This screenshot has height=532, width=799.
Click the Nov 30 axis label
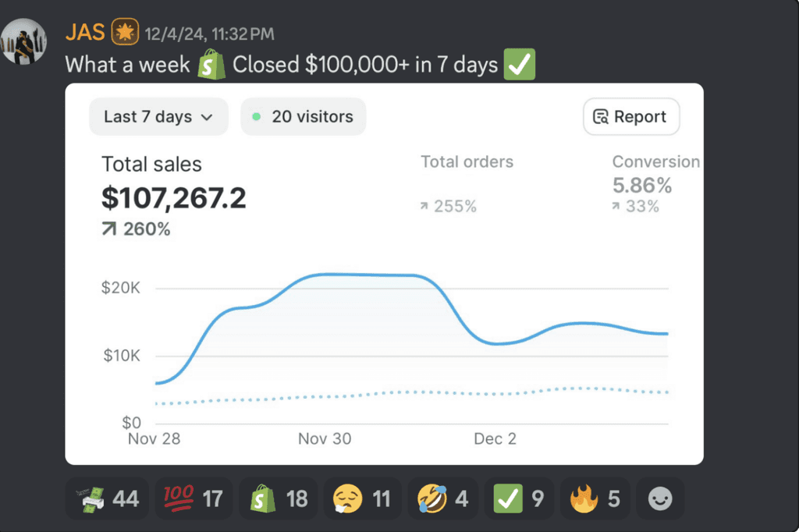(x=325, y=438)
